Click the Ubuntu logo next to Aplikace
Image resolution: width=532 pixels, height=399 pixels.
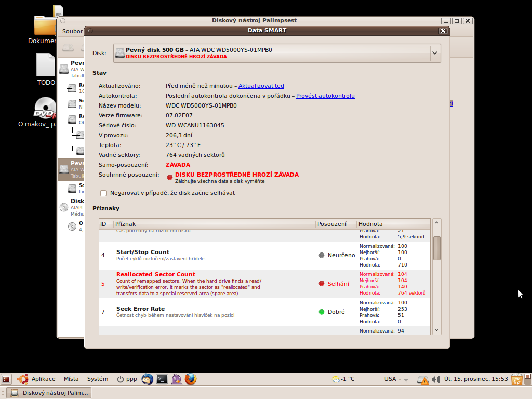23,379
